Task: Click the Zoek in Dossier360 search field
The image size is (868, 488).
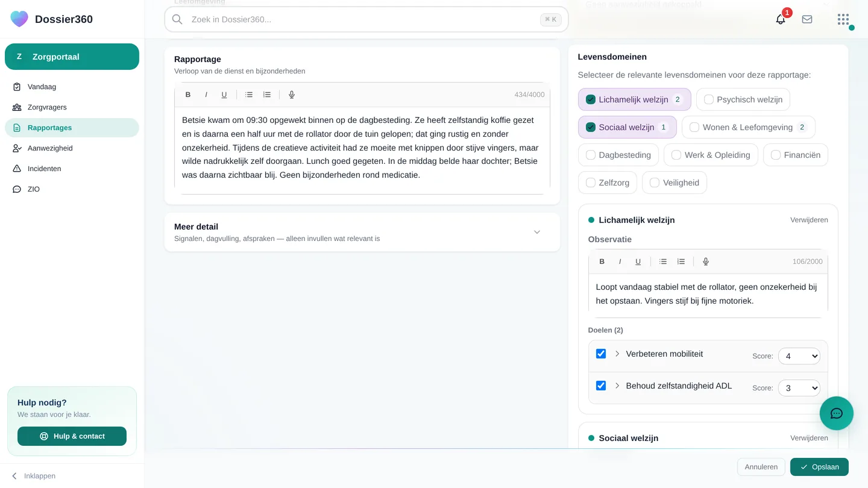Action: [x=366, y=19]
